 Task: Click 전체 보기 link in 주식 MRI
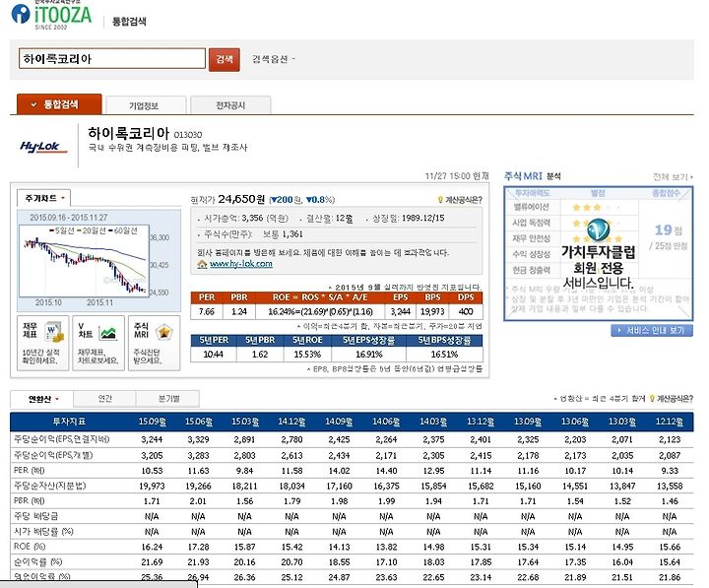click(x=673, y=176)
